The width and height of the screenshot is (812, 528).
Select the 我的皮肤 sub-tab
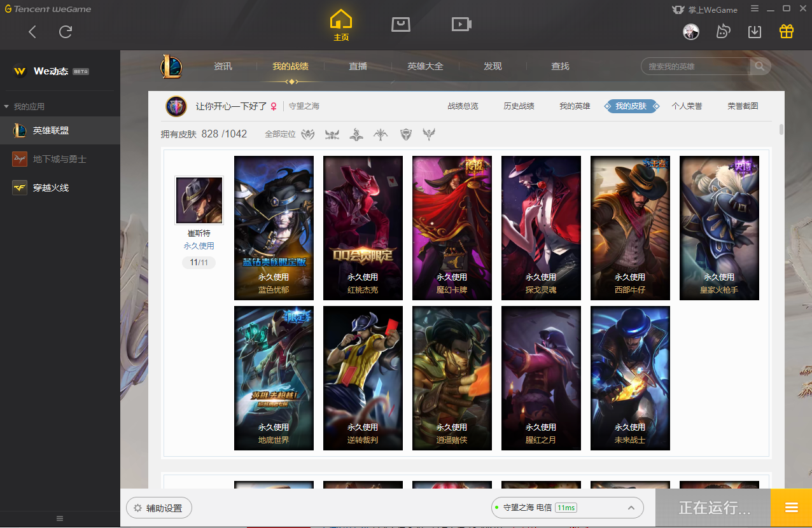point(631,106)
